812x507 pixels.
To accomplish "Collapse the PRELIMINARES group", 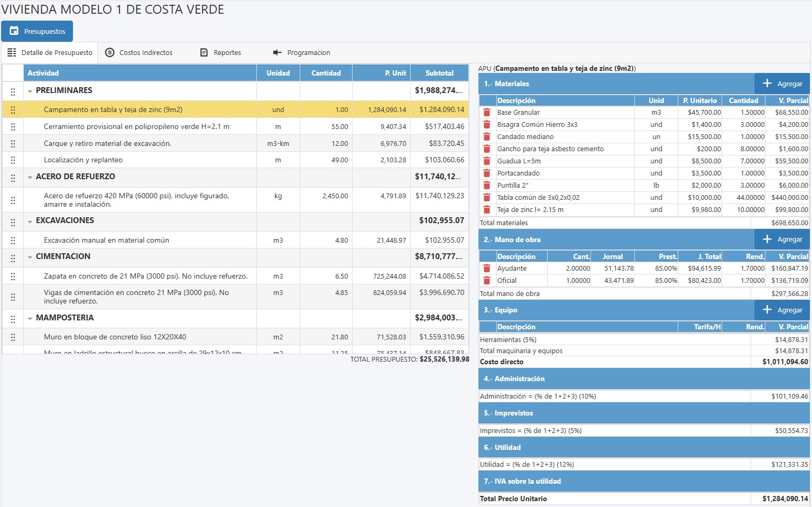I will [30, 91].
